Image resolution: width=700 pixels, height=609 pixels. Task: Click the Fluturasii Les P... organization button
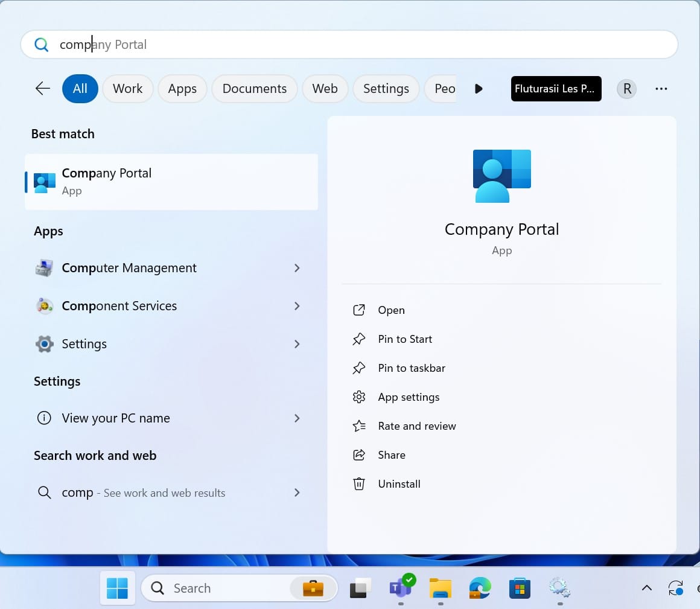[x=556, y=88]
